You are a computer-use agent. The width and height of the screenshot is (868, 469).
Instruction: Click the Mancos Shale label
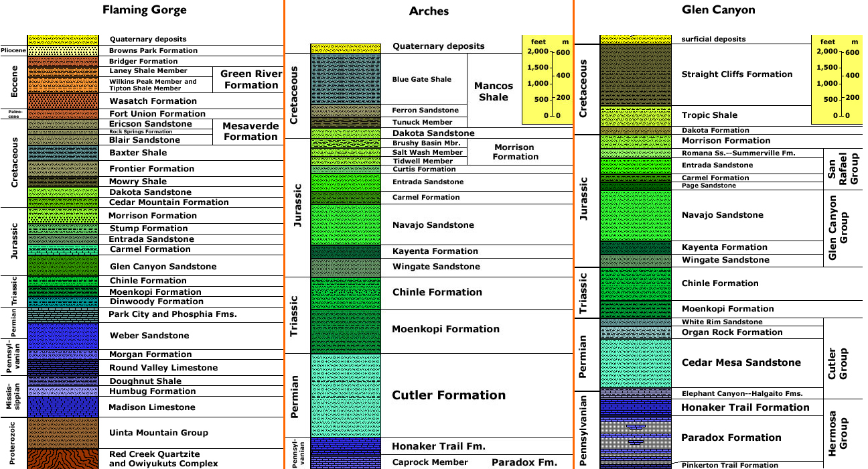coord(494,91)
